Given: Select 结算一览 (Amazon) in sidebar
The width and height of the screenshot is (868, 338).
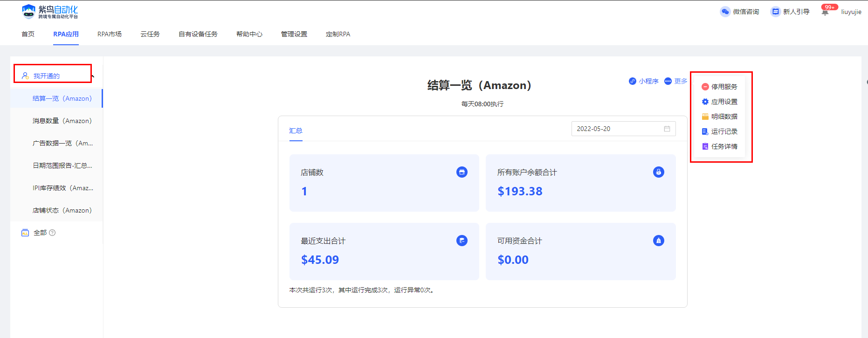Looking at the screenshot, I should (x=56, y=98).
